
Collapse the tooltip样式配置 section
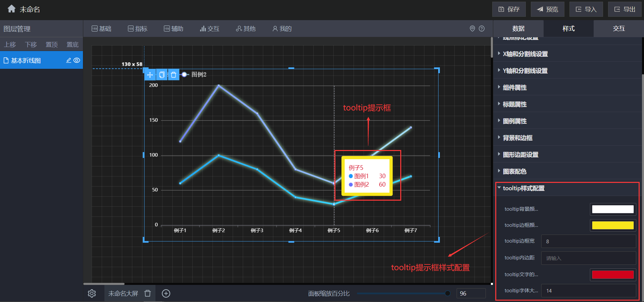pos(523,188)
